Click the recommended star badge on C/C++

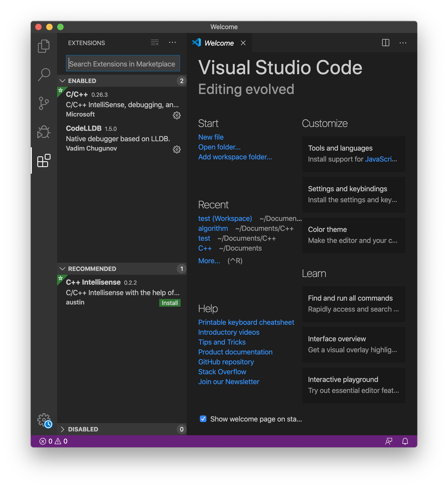[61, 90]
